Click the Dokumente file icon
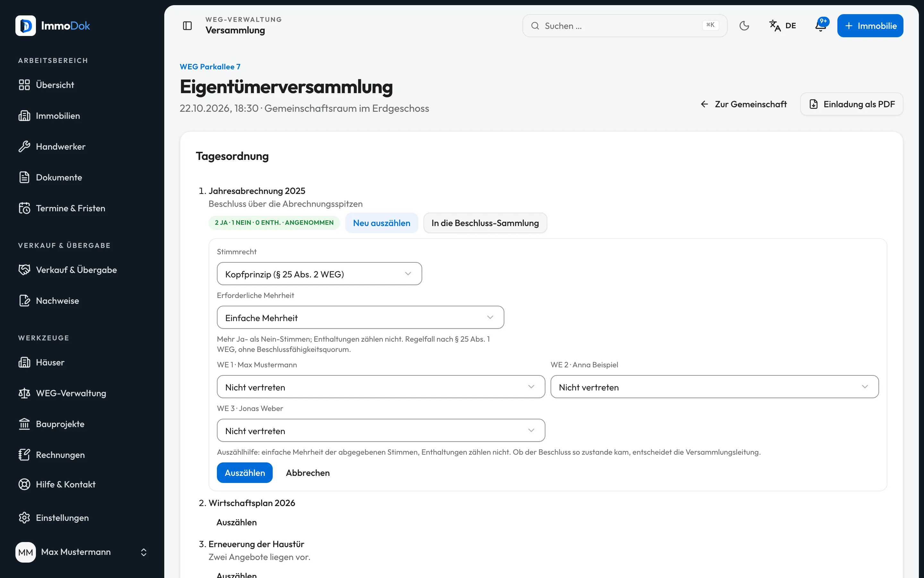 click(24, 177)
